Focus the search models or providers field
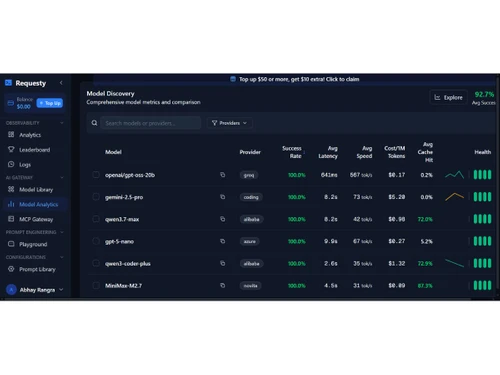Viewport: 500px width, 375px height. (151, 123)
